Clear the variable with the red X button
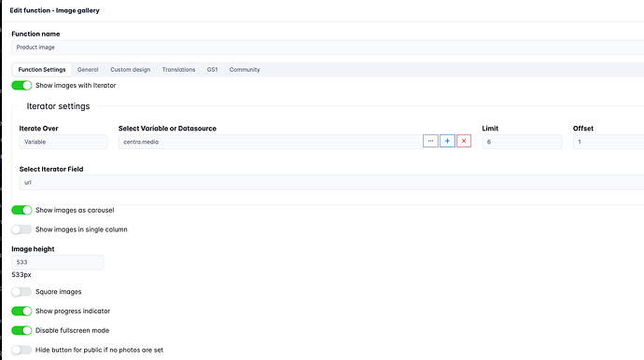This screenshot has height=360, width=644. coord(464,141)
